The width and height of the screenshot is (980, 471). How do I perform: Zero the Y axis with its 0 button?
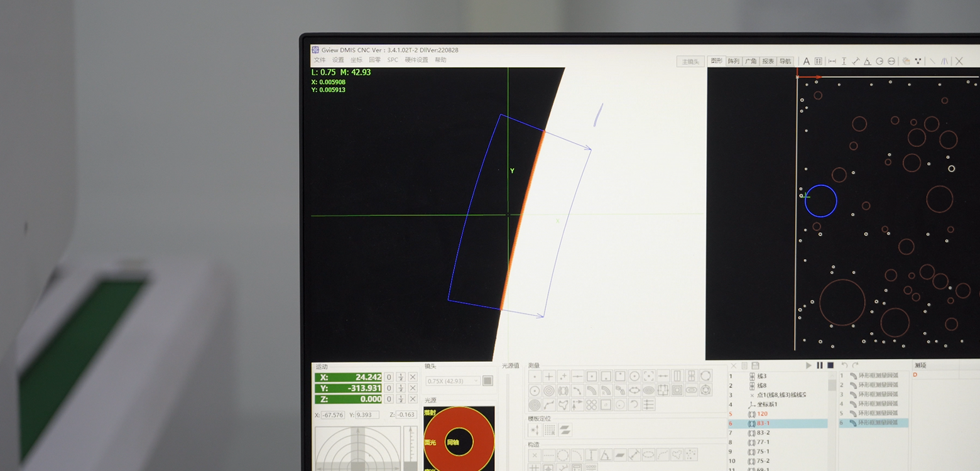coord(389,388)
